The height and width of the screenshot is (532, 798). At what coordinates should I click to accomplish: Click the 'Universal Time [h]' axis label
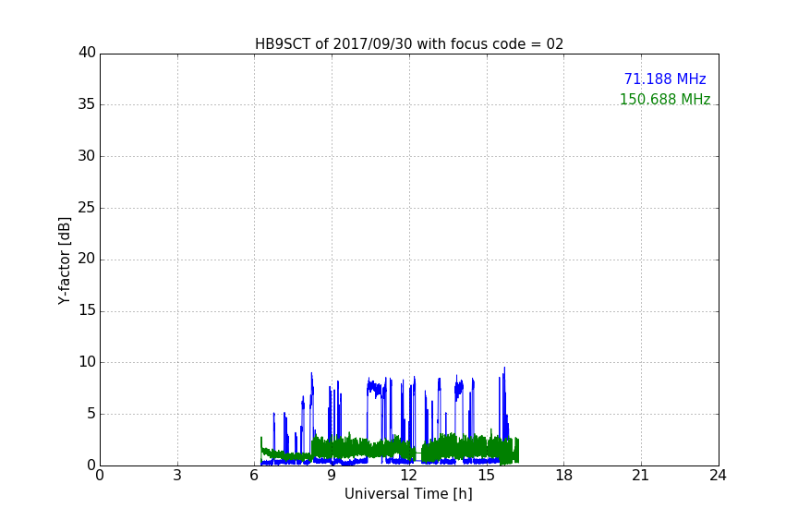tap(408, 494)
